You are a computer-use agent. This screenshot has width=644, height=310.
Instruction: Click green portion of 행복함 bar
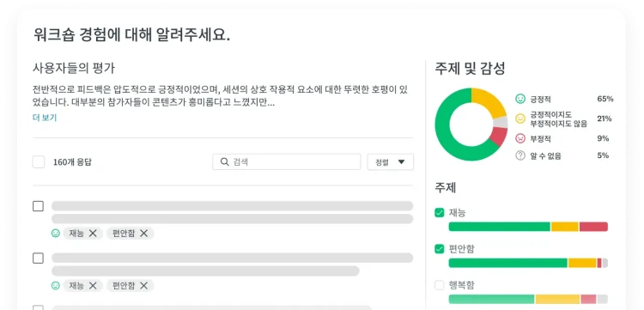click(492, 299)
